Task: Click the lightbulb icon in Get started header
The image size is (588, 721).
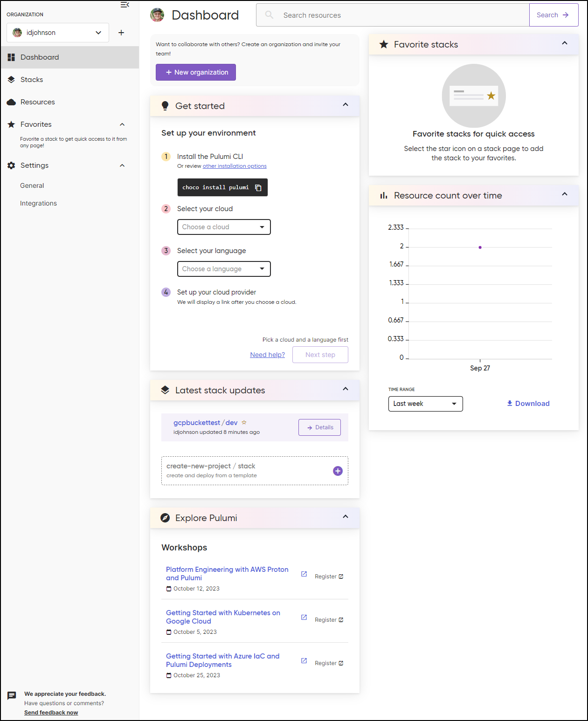Action: [x=165, y=106]
